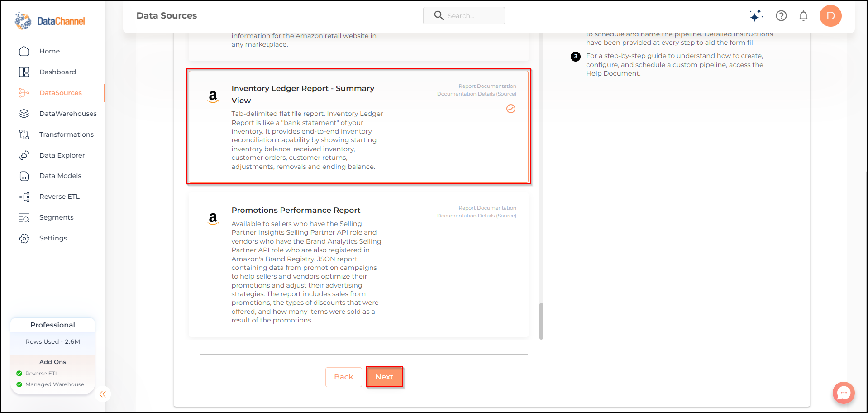Click the Data Explorer icon

coord(24,155)
